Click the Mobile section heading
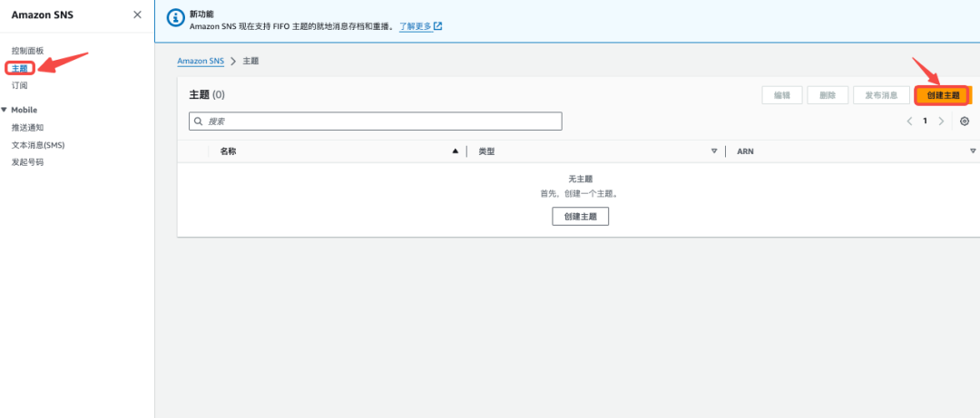 coord(24,110)
